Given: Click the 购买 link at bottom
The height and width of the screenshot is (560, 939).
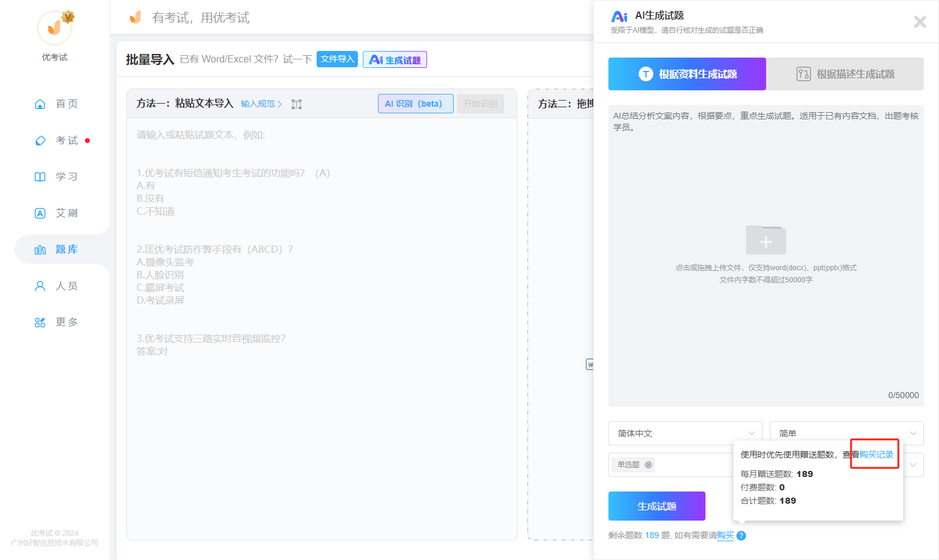Looking at the screenshot, I should (x=725, y=536).
